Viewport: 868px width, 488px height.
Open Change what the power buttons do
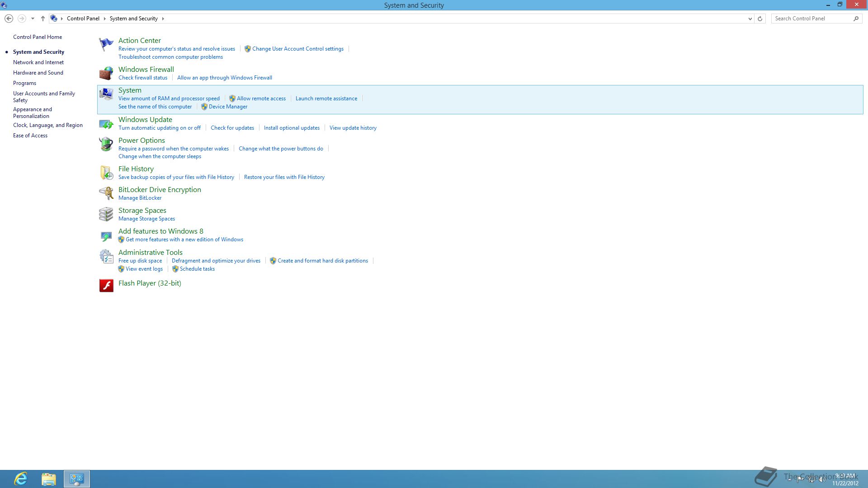(x=281, y=149)
